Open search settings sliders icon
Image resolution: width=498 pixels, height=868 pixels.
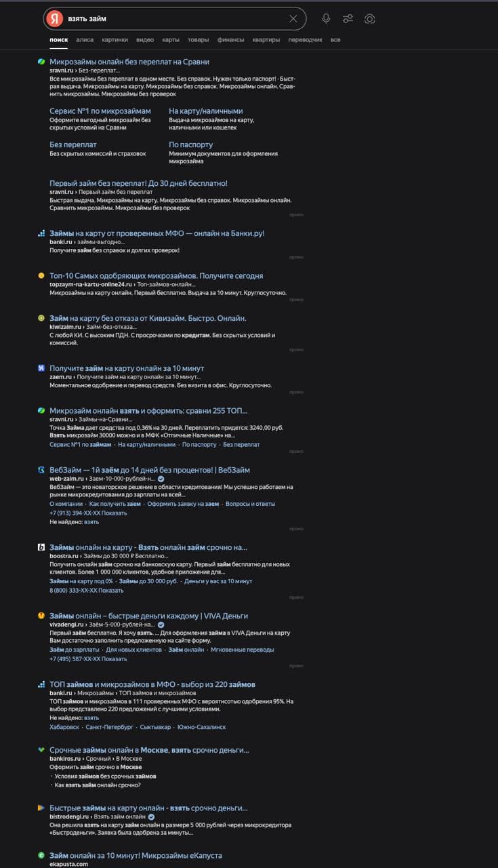pyautogui.click(x=348, y=19)
